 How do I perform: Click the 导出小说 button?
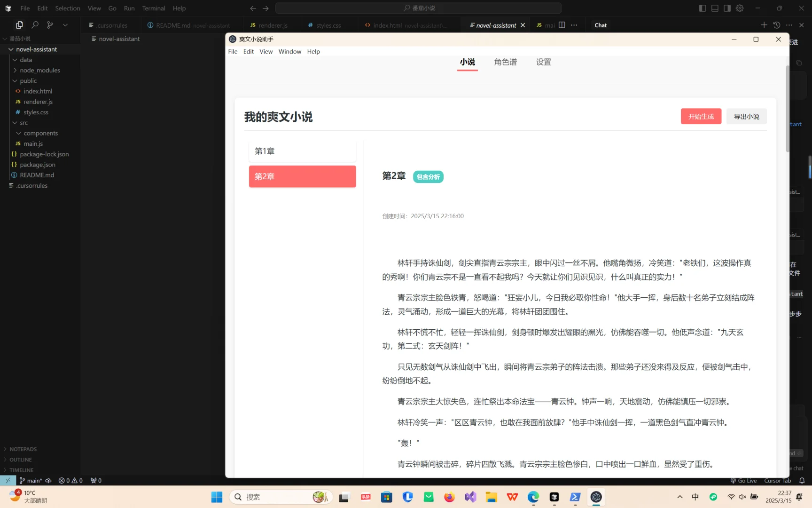[x=746, y=116]
